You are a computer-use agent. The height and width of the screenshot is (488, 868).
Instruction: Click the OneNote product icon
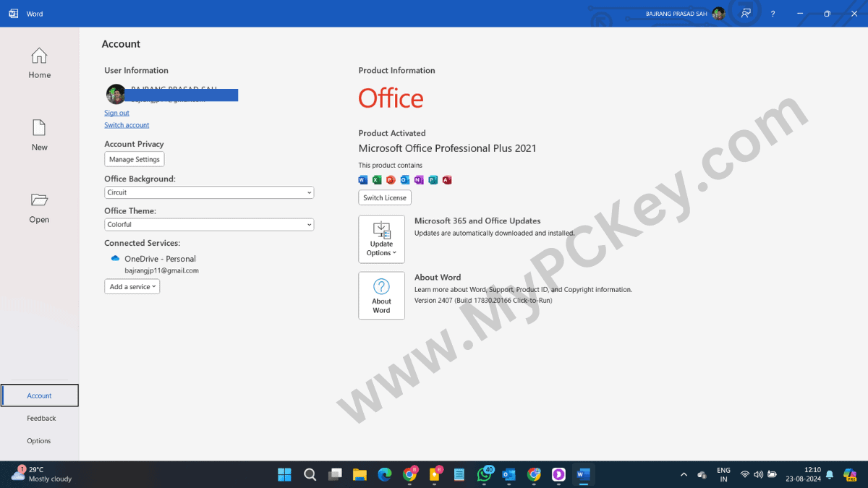pos(419,179)
